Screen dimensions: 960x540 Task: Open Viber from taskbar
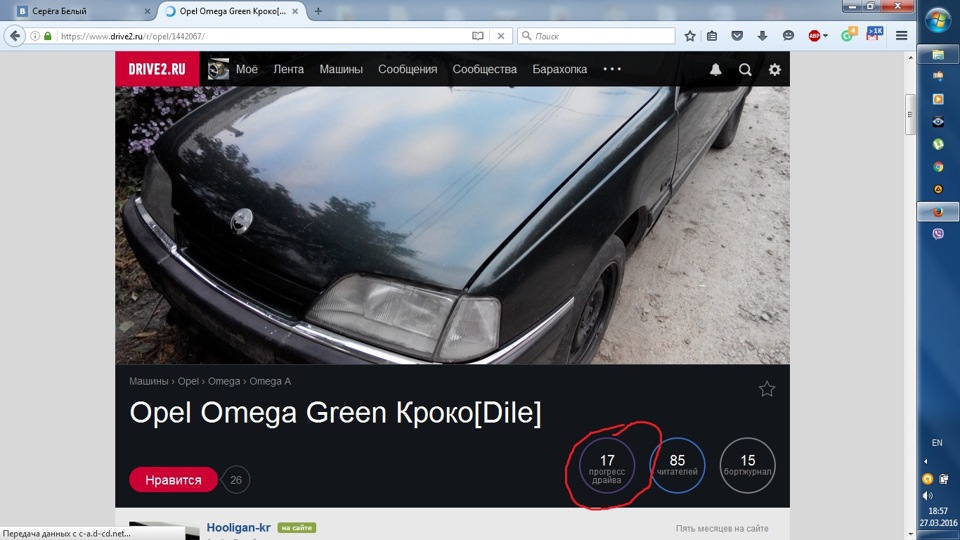(938, 234)
